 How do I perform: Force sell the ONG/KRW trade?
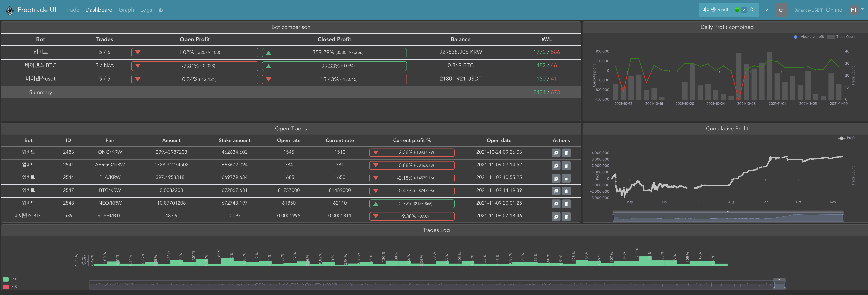tap(556, 153)
